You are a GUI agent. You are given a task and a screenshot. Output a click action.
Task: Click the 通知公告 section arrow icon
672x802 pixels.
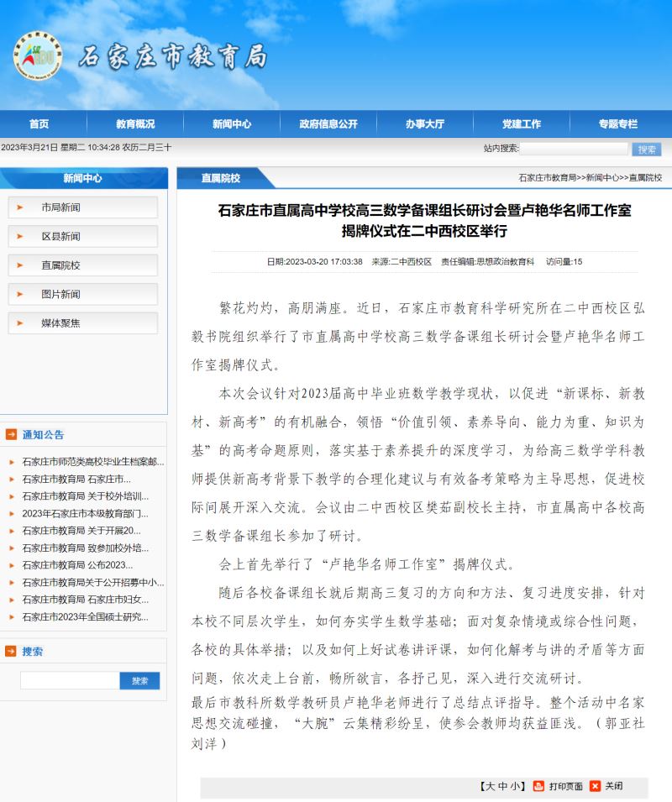point(11,434)
